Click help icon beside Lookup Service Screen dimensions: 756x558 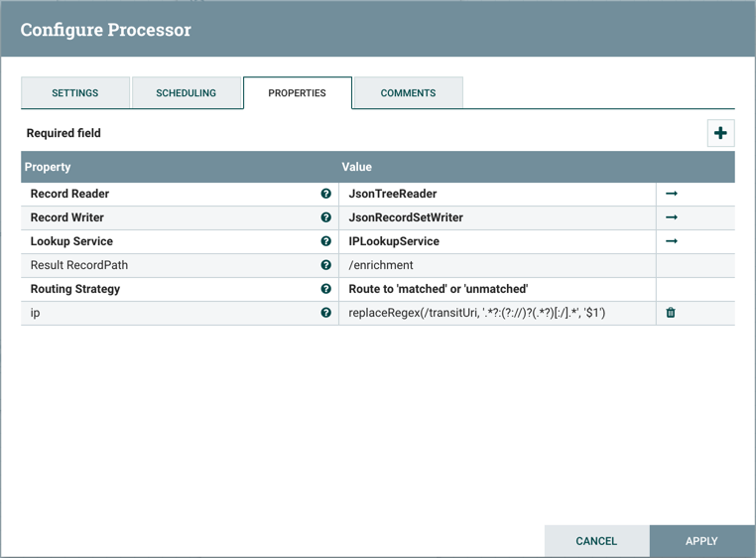tap(325, 241)
